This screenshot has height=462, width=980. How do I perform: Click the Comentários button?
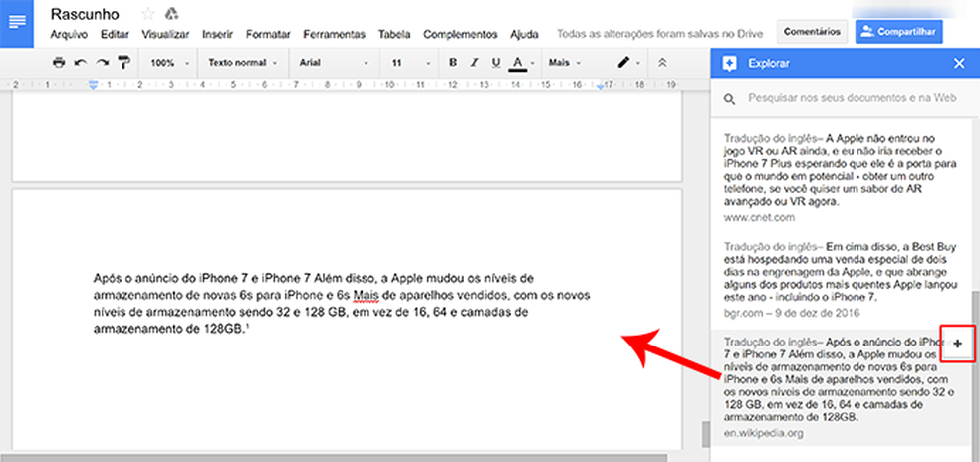[812, 31]
